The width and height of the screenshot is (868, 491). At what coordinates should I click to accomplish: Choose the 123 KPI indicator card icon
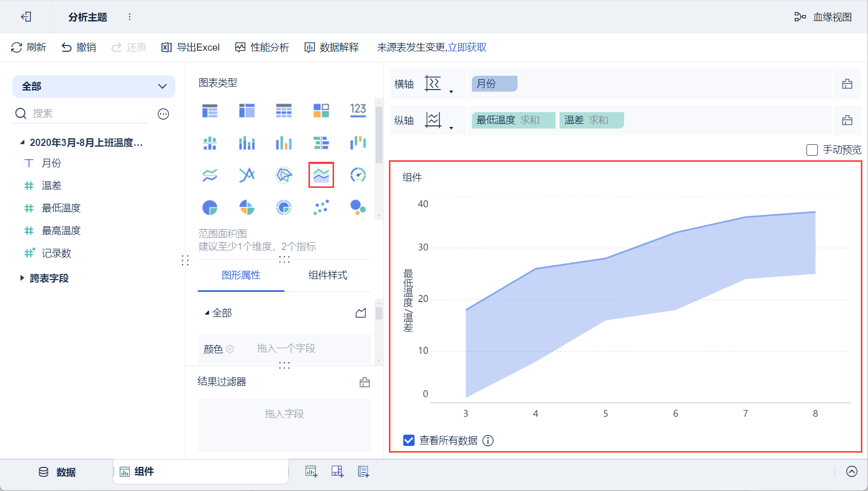358,110
